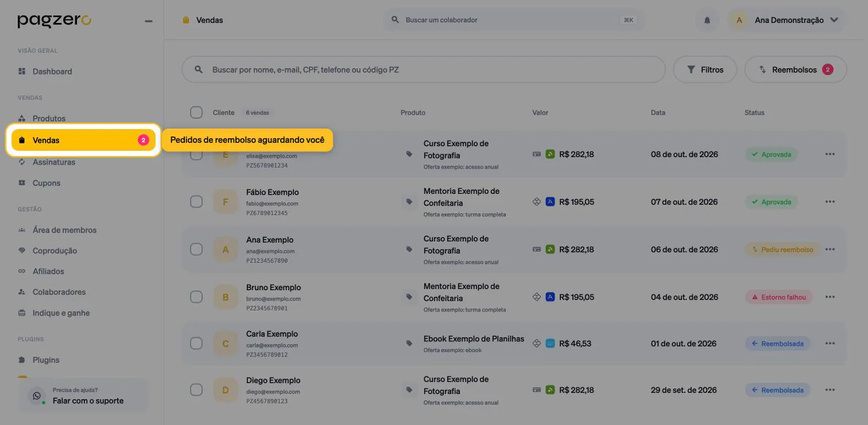This screenshot has height=425, width=868.
Task: Click the F avatar of Fábio Exemplo
Action: pos(226,202)
